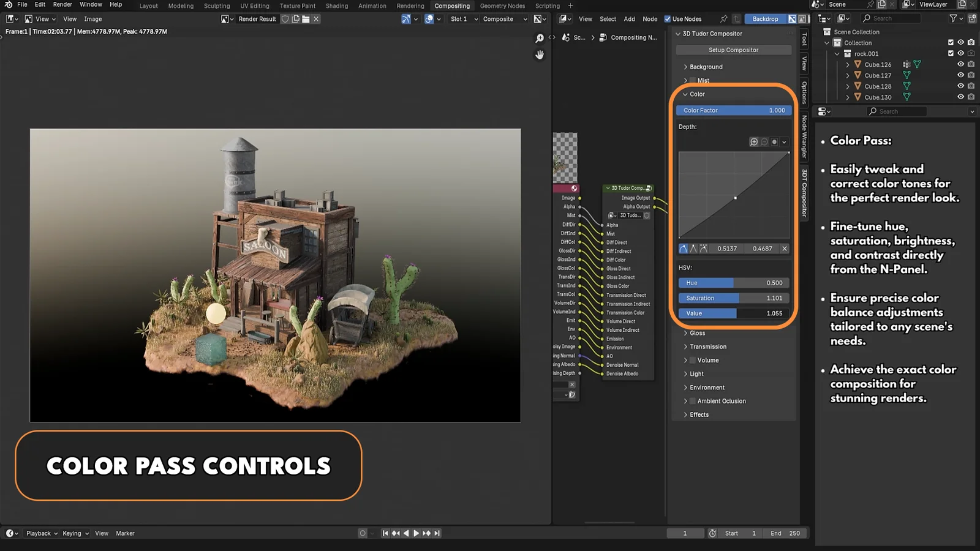Pin the compositor node editor with the pin icon
Viewport: 980px width, 551px height.
pyautogui.click(x=724, y=18)
